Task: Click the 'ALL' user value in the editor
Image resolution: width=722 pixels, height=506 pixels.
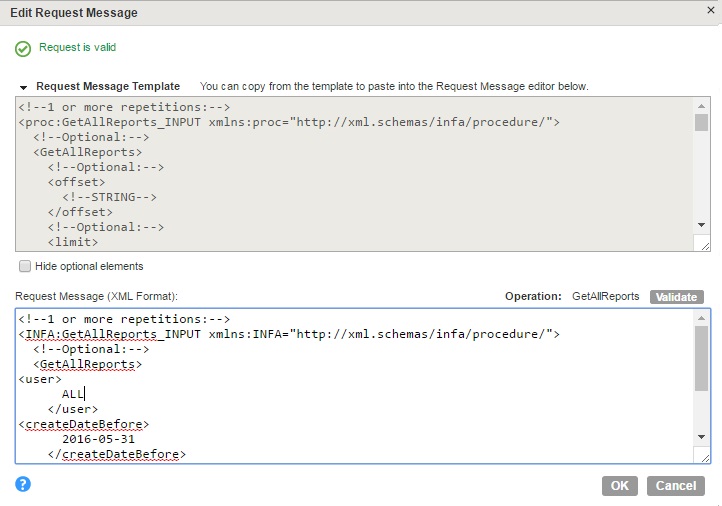Action: [73, 394]
